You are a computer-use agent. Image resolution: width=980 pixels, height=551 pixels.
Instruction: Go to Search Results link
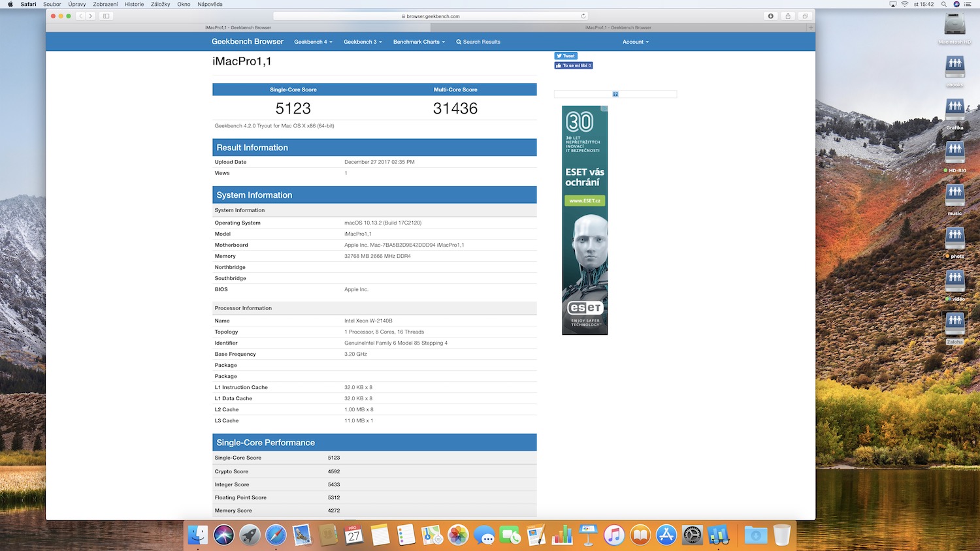point(478,42)
